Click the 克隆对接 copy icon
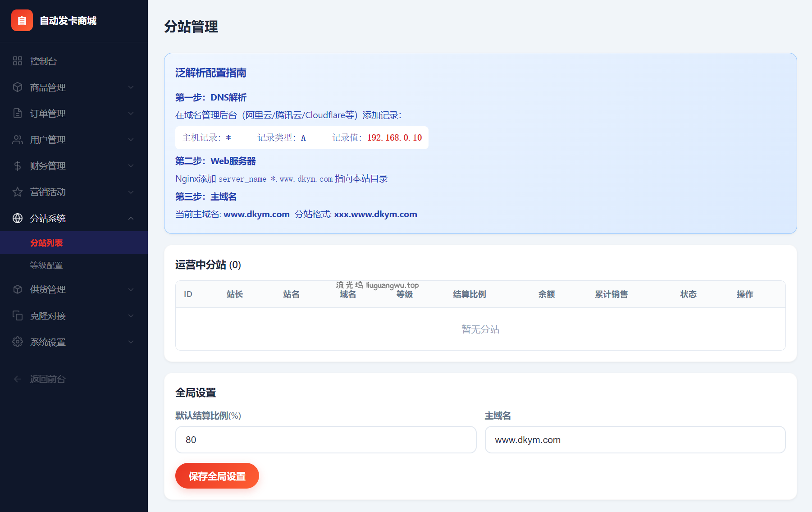The height and width of the screenshot is (512, 812). click(x=18, y=315)
